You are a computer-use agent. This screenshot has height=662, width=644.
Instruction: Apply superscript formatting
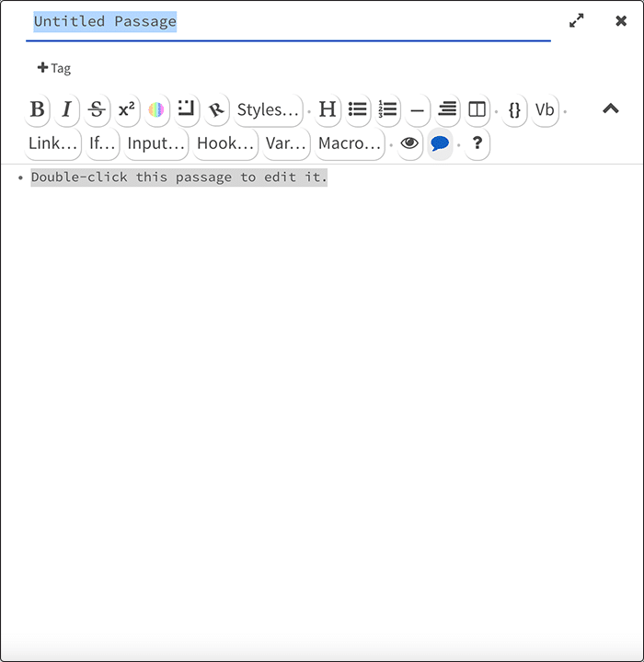pyautogui.click(x=127, y=110)
